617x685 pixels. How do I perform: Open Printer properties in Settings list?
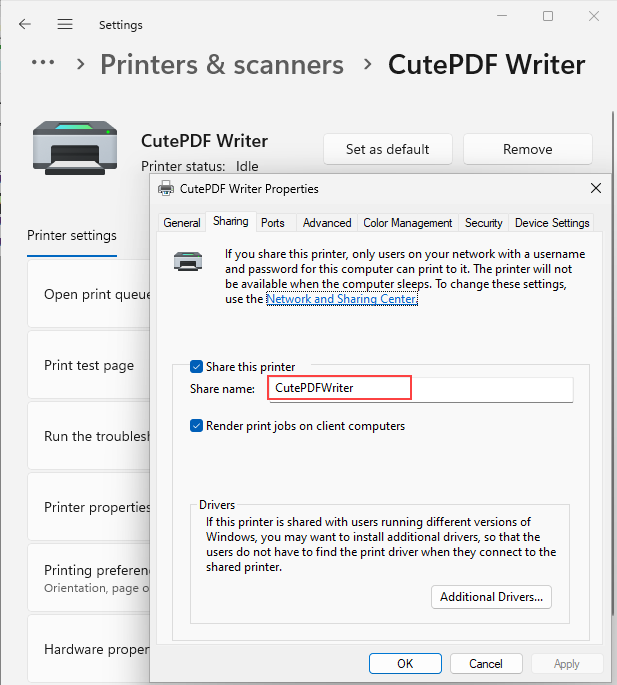click(89, 507)
